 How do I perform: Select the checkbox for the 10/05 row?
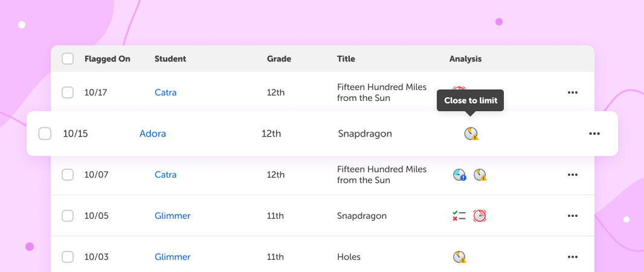(x=68, y=216)
